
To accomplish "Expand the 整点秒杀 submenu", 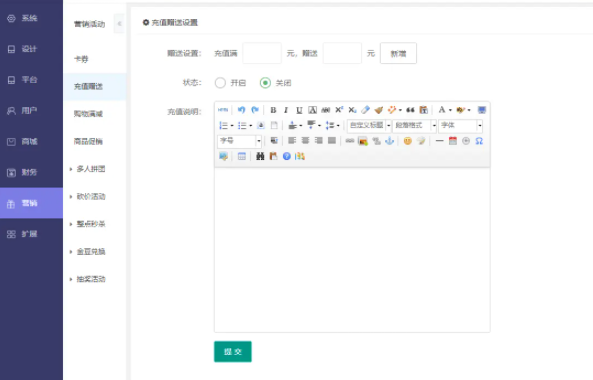I will click(91, 224).
